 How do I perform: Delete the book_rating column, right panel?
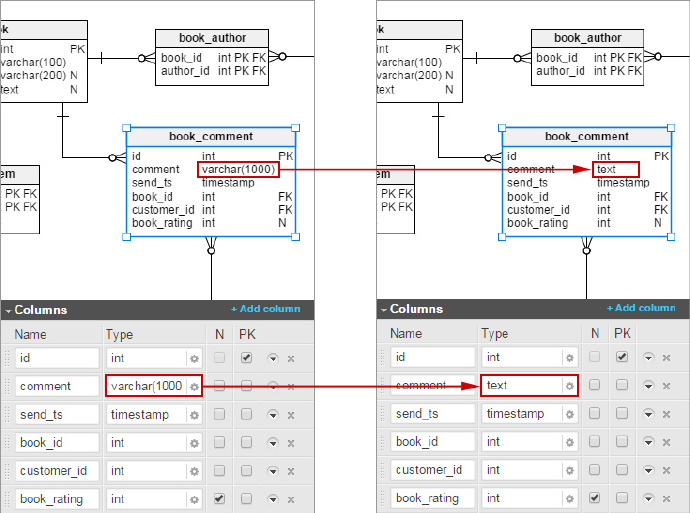666,499
